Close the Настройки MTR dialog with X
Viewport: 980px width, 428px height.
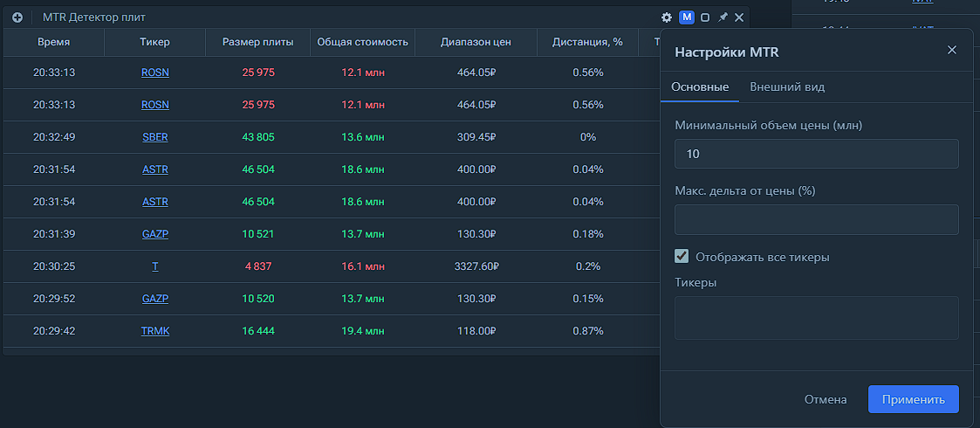point(952,51)
